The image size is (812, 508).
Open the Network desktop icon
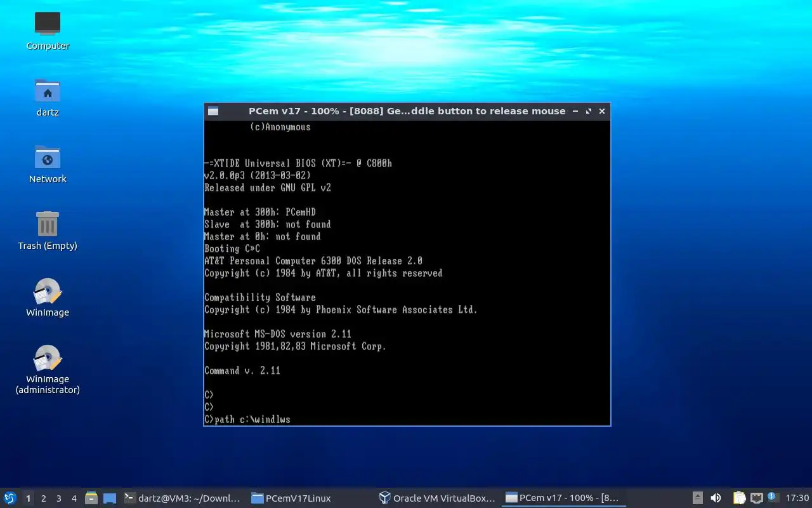(48, 164)
